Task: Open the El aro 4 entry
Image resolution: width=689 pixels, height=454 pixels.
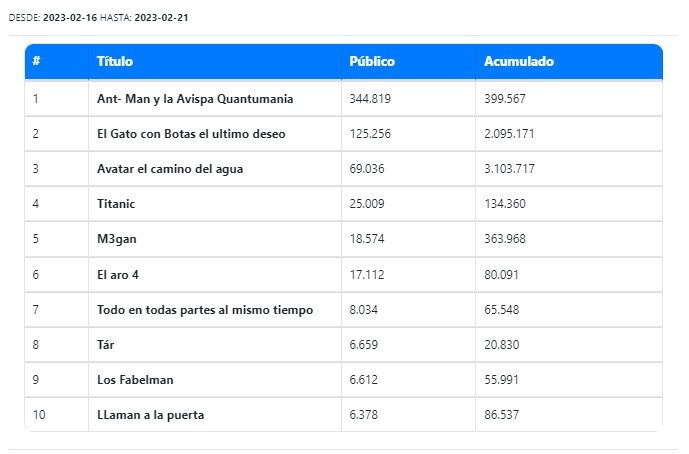Action: 118,275
